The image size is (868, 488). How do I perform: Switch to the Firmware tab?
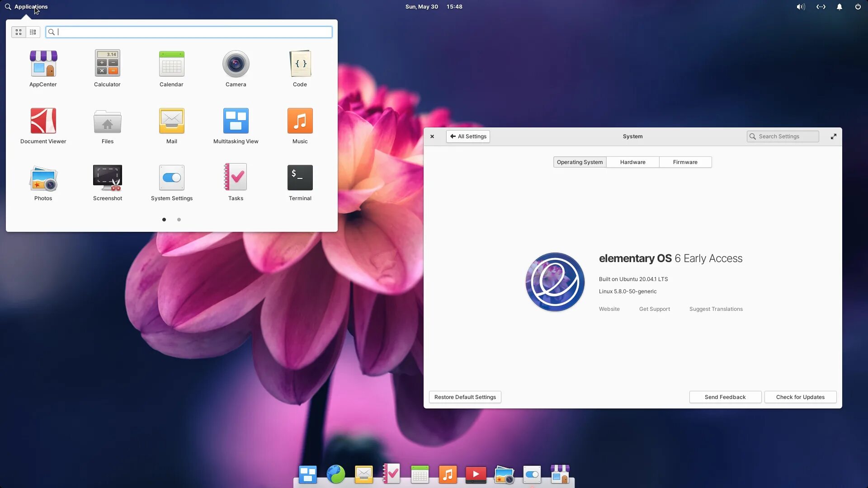pyautogui.click(x=685, y=162)
